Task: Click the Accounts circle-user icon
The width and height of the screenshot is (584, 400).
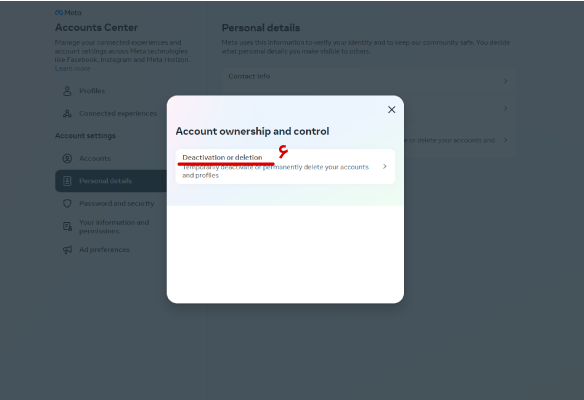Action: pos(67,158)
